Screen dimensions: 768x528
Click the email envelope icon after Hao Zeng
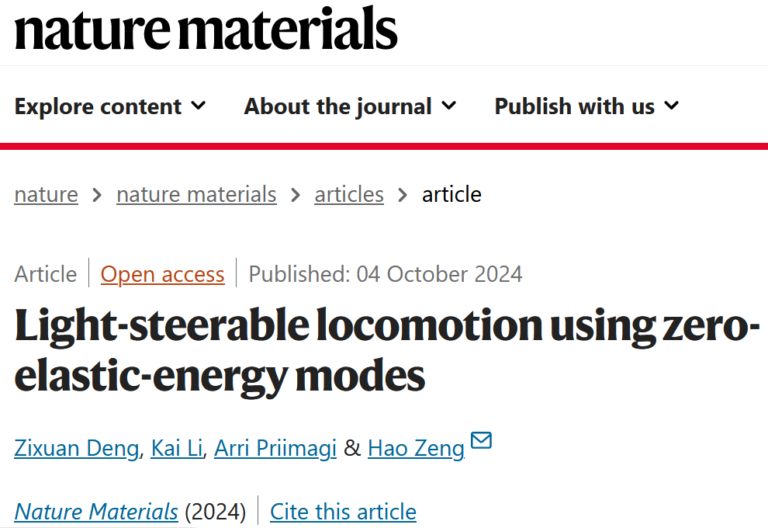(x=481, y=440)
